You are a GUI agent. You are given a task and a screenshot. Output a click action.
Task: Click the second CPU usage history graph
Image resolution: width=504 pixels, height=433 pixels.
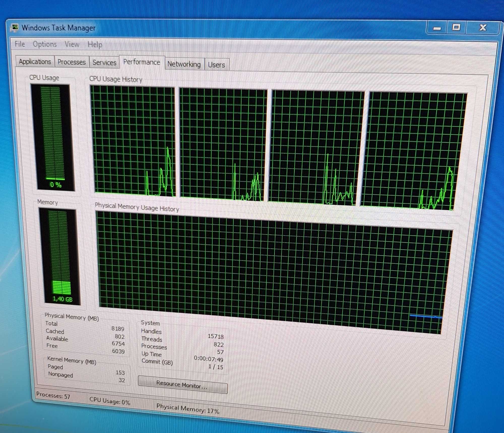[223, 144]
